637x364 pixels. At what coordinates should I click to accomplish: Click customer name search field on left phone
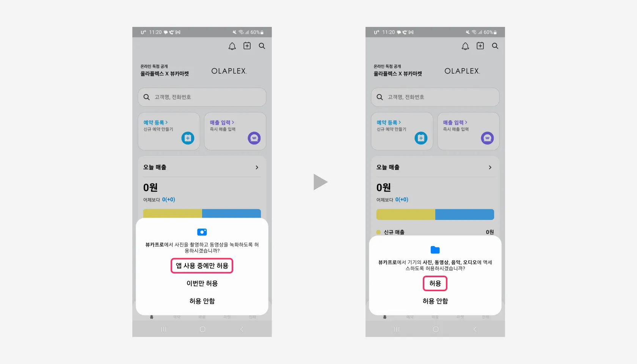[x=202, y=97]
